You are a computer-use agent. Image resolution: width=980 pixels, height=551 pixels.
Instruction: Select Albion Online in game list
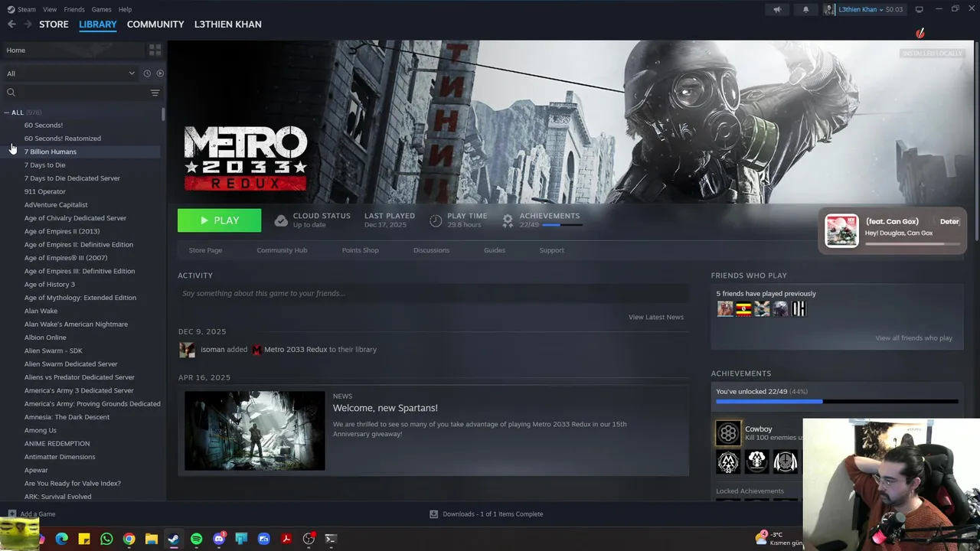(45, 337)
